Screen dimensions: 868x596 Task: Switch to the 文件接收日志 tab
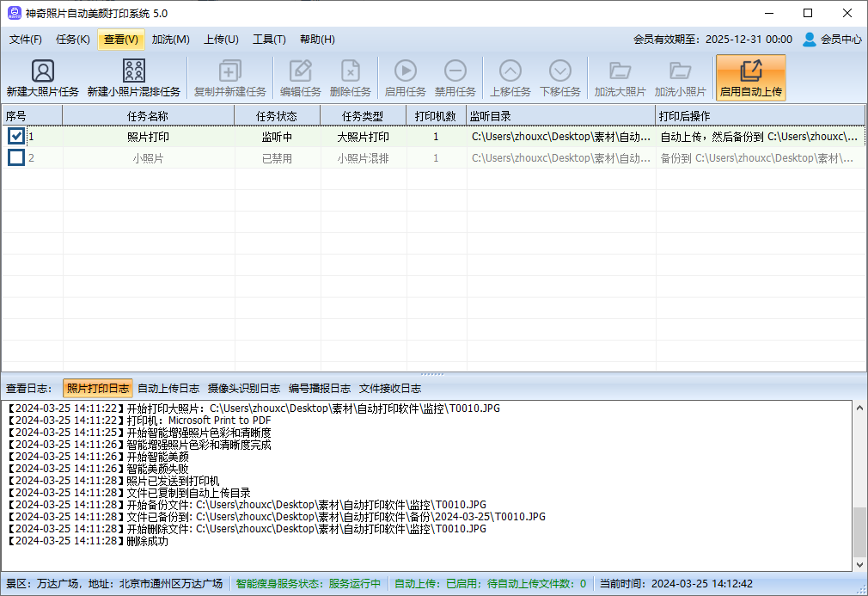[x=388, y=389]
